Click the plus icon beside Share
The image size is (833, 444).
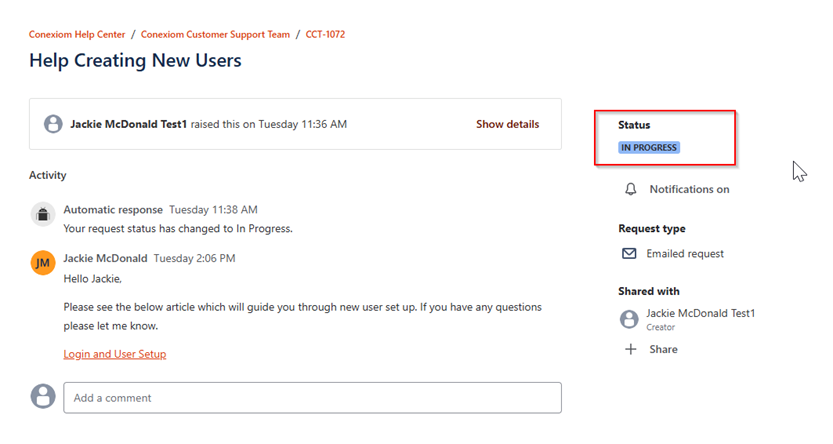point(630,350)
